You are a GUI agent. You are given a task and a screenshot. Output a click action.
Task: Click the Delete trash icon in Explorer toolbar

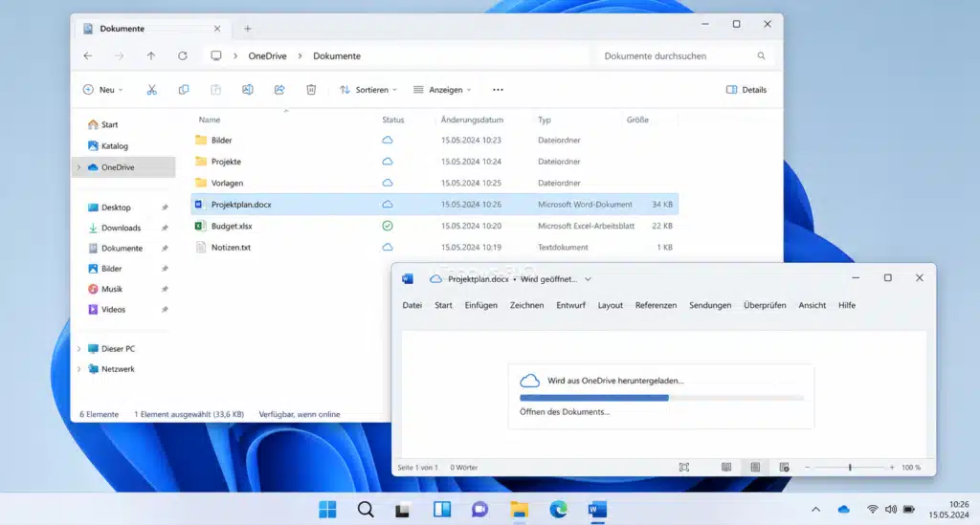tap(311, 90)
